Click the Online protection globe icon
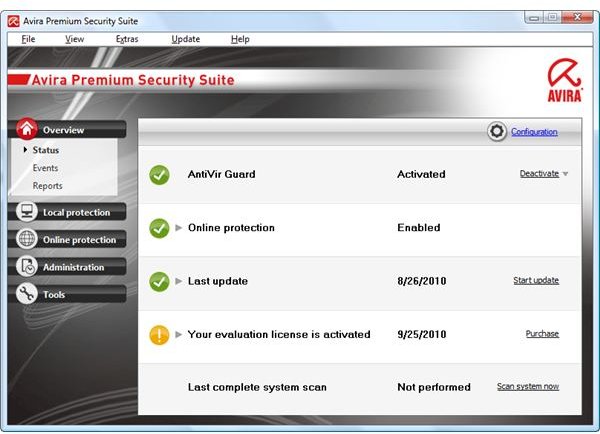Screen dimensions: 600x434 [27, 239]
